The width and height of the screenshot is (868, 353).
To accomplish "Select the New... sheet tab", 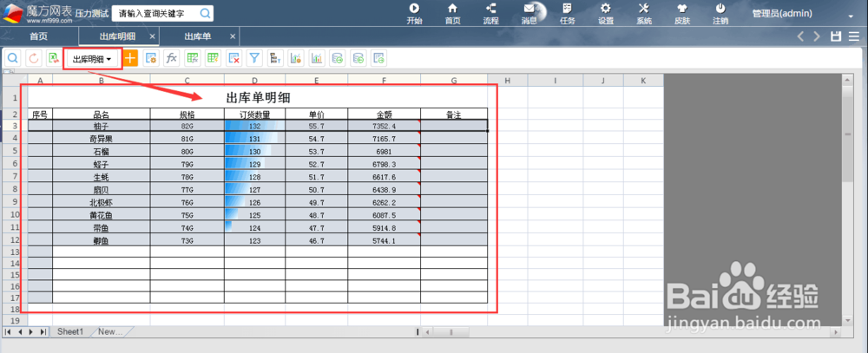I will coord(110,331).
